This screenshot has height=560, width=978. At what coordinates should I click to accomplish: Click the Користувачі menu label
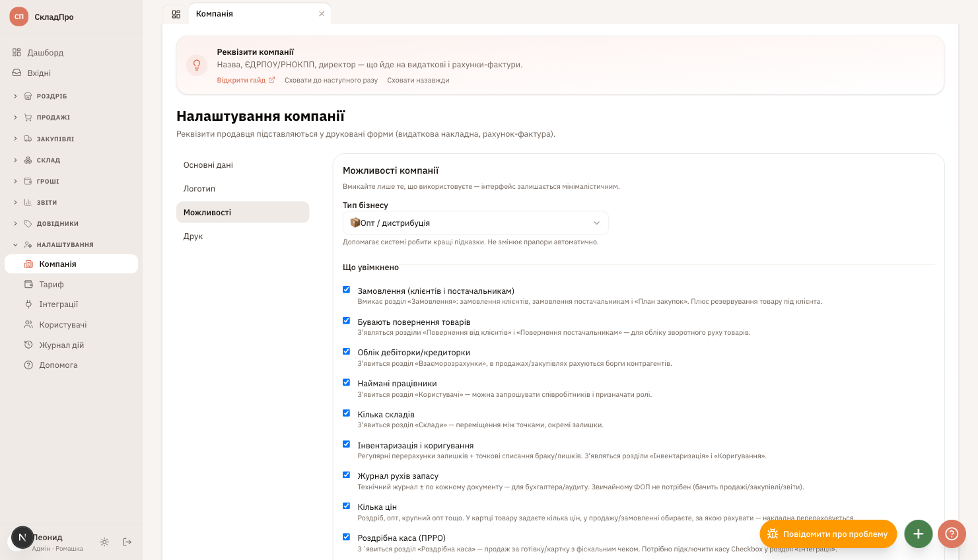(63, 325)
